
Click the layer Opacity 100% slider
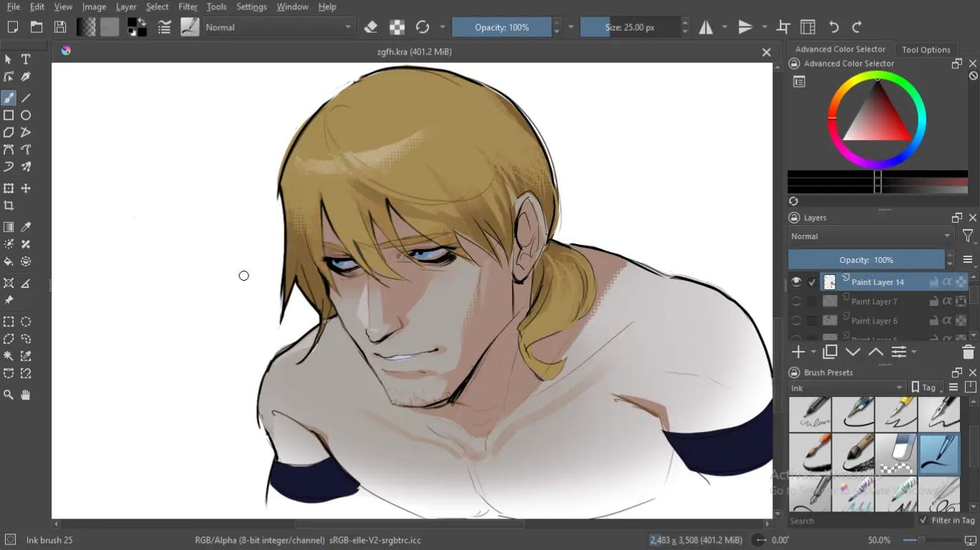click(866, 260)
